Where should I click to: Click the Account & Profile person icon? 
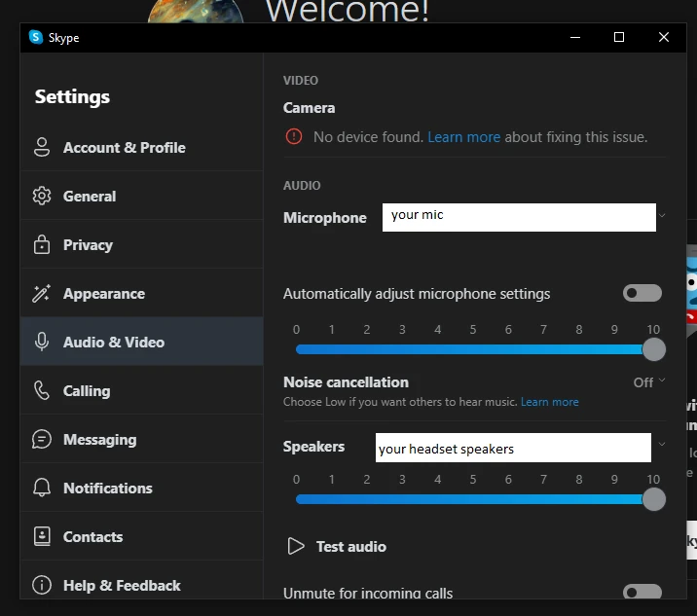point(42,147)
